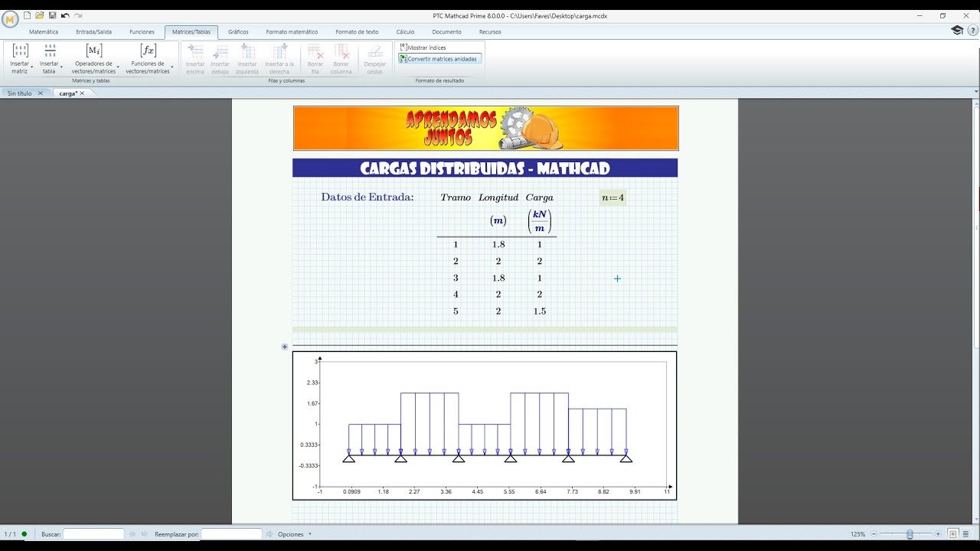Click the Insertar tabla icon
980x551 pixels.
(50, 51)
